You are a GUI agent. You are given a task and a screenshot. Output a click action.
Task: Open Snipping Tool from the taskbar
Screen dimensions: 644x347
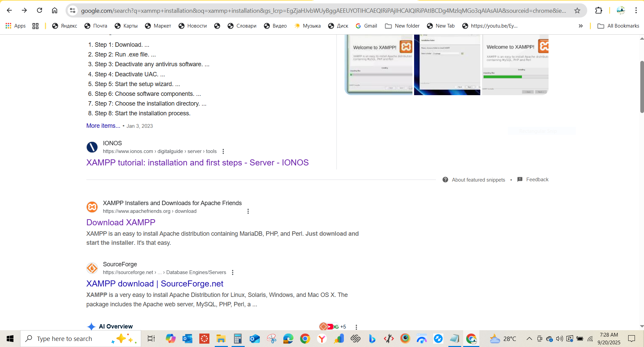pyautogui.click(x=272, y=339)
